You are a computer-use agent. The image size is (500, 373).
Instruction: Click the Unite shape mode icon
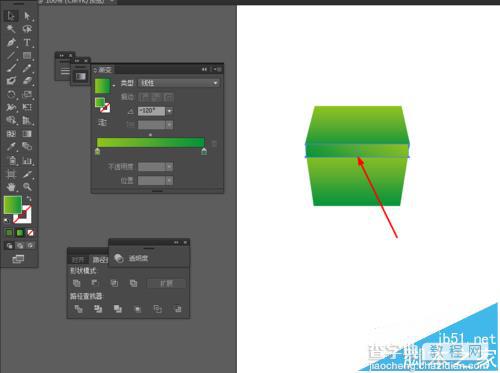pos(77,283)
